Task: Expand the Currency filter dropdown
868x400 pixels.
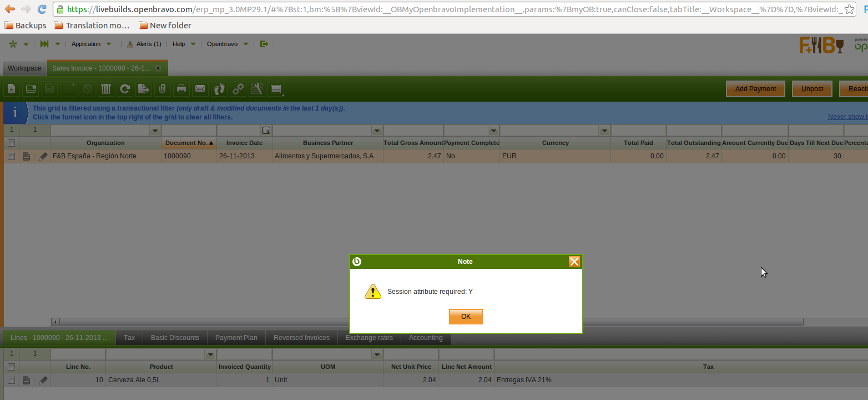Action: (x=604, y=131)
